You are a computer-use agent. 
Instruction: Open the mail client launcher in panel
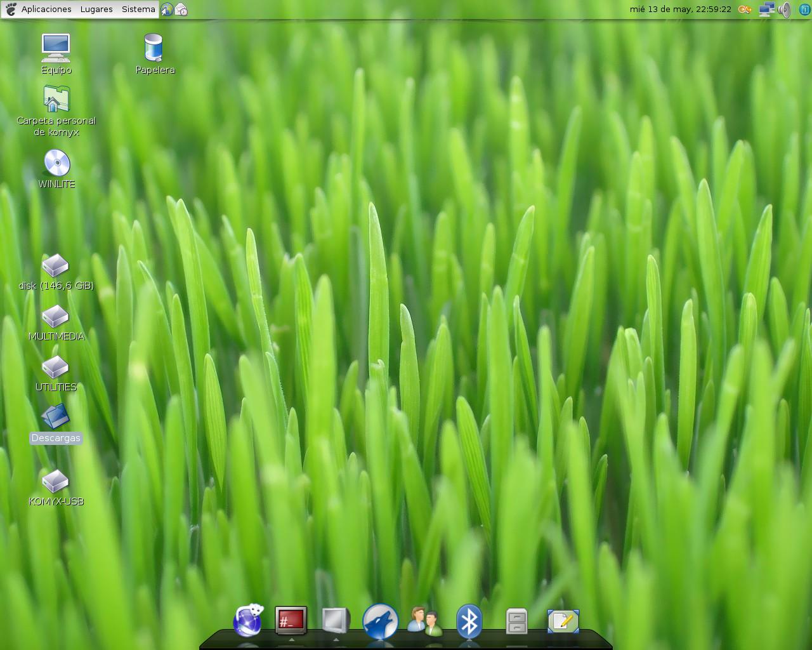[x=181, y=10]
